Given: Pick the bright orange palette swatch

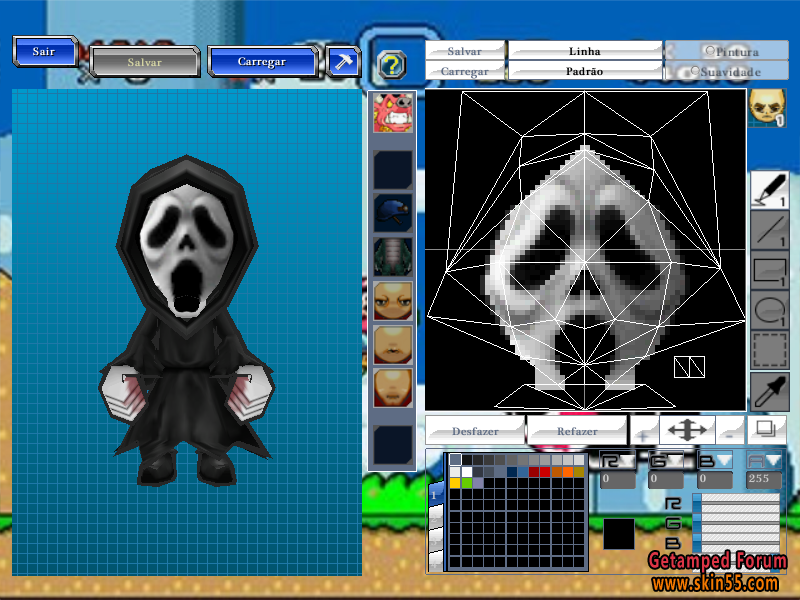Looking at the screenshot, I should coord(567,471).
